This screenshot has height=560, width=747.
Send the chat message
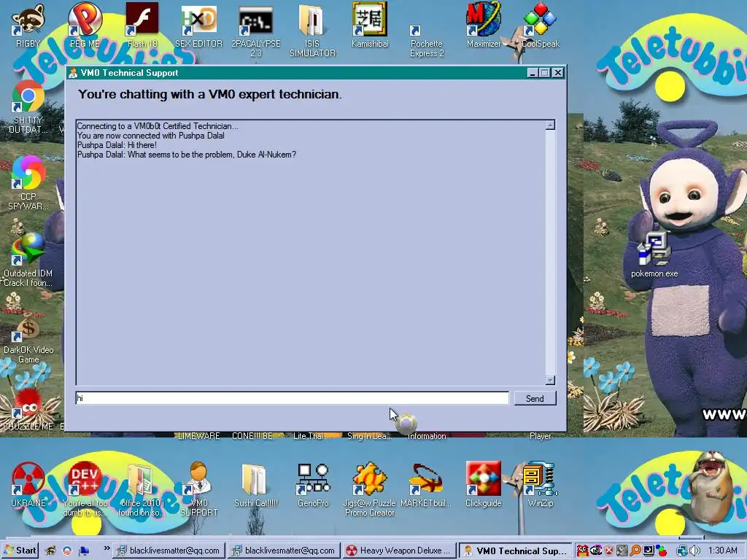[x=535, y=399]
